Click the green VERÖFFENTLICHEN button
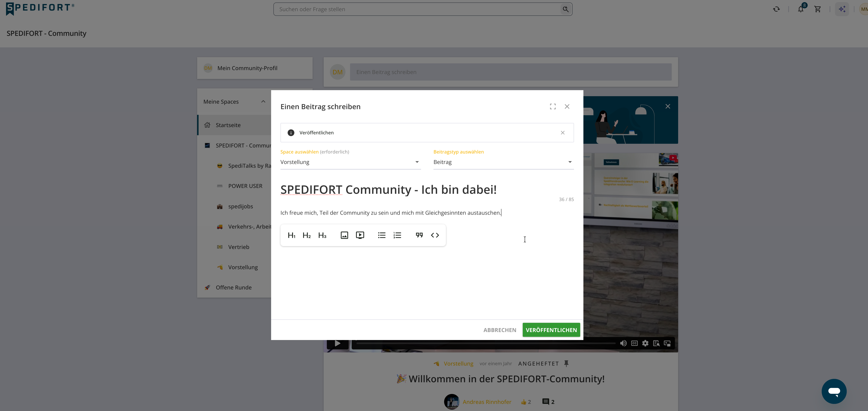 point(551,330)
